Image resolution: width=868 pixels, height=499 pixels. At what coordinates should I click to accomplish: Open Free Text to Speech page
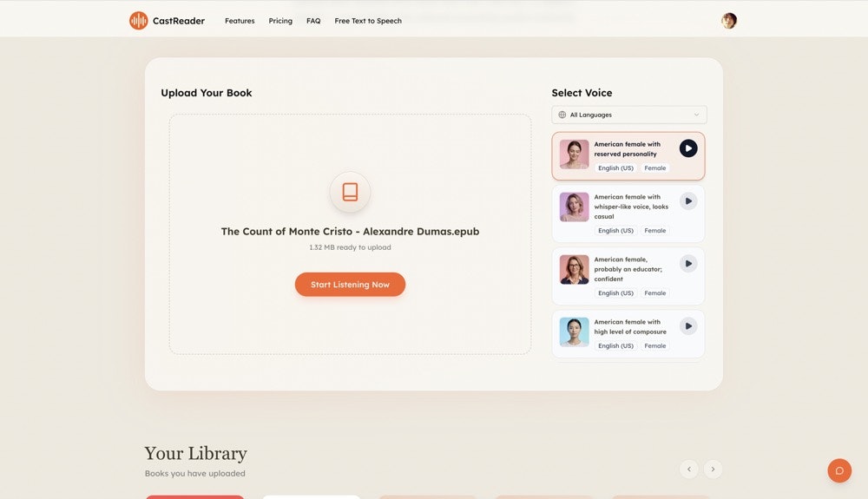coord(368,21)
